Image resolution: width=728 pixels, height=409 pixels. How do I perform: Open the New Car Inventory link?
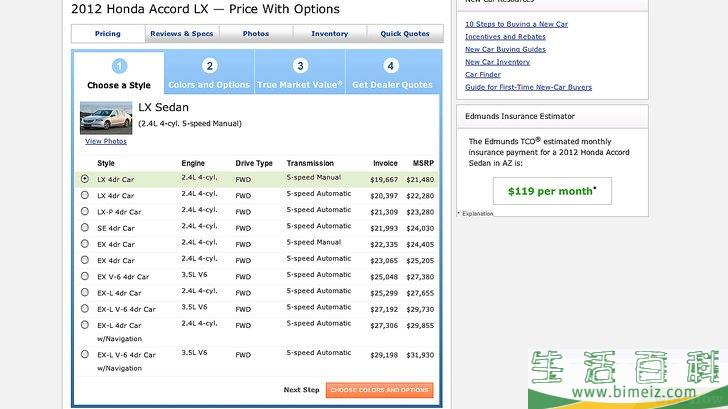[497, 62]
